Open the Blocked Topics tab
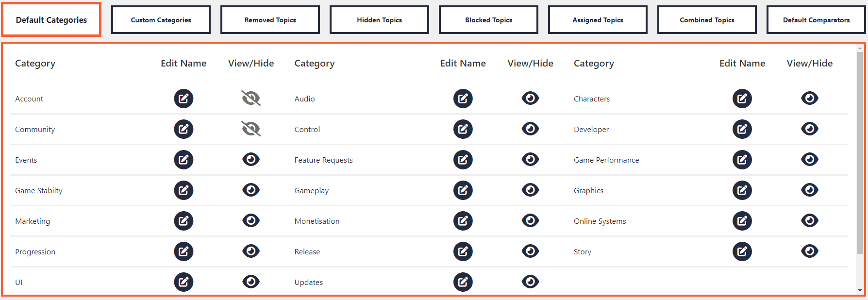 (488, 20)
